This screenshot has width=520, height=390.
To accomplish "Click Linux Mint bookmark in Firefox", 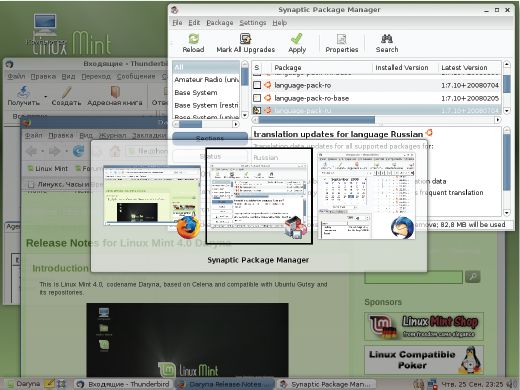I will [48, 169].
